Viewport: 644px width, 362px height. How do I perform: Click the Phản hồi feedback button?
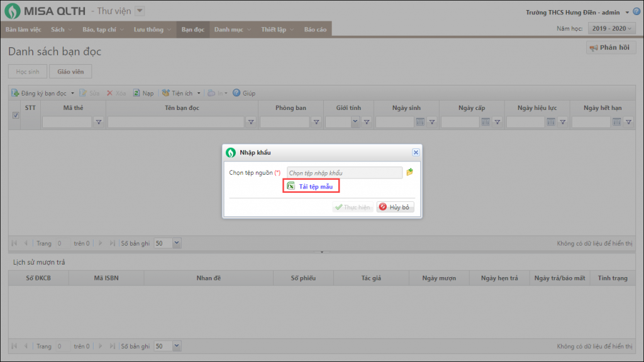click(x=611, y=48)
